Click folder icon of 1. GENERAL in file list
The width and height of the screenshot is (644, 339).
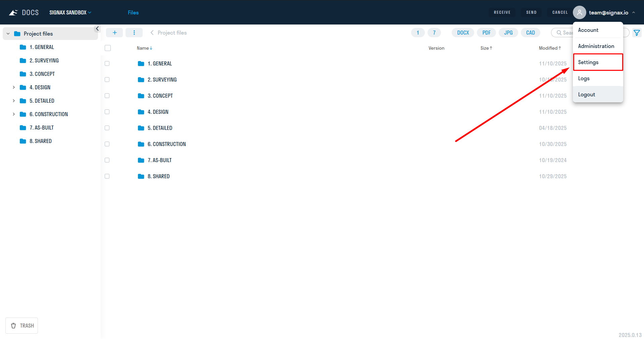141,63
